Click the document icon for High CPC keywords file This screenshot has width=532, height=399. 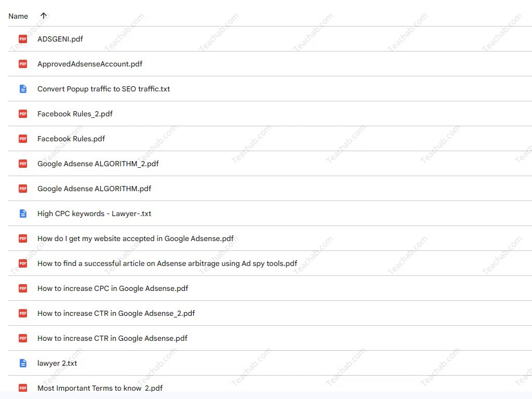click(x=23, y=214)
